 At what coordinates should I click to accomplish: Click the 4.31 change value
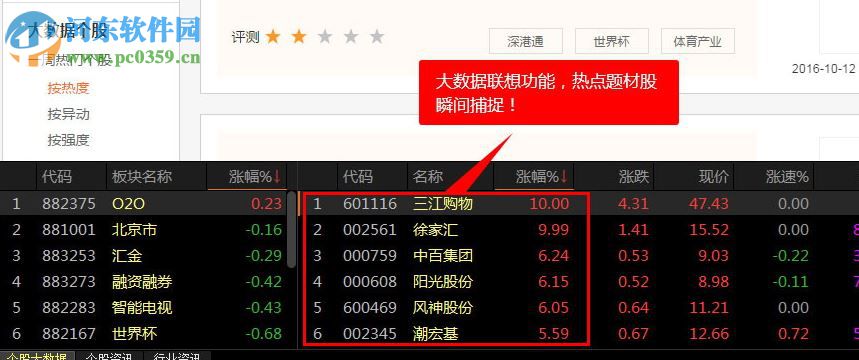[x=633, y=204]
